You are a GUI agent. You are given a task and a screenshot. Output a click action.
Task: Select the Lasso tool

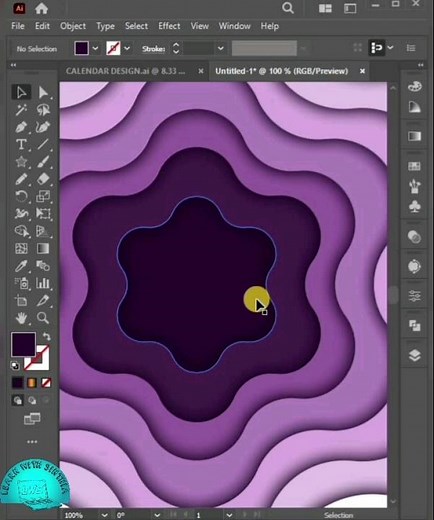click(x=43, y=110)
